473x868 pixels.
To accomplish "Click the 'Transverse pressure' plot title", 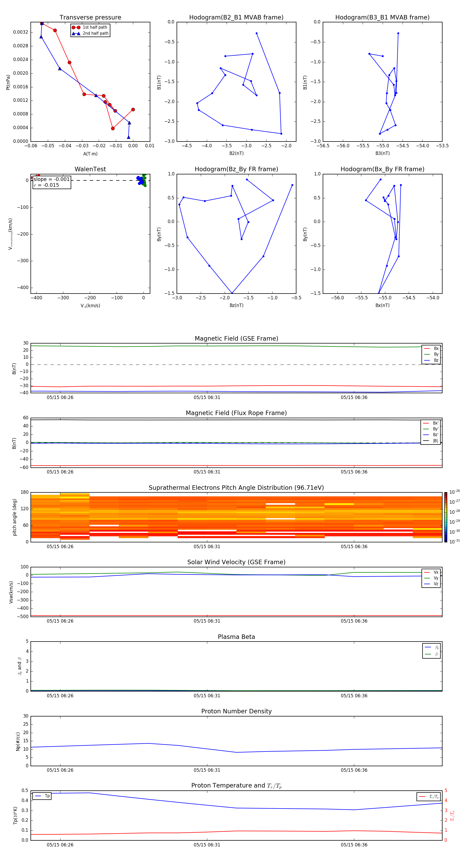I will (x=90, y=18).
